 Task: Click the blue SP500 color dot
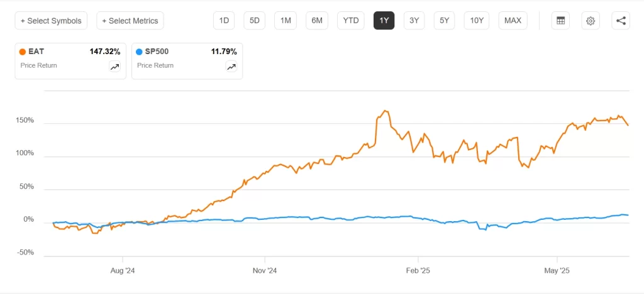click(140, 52)
